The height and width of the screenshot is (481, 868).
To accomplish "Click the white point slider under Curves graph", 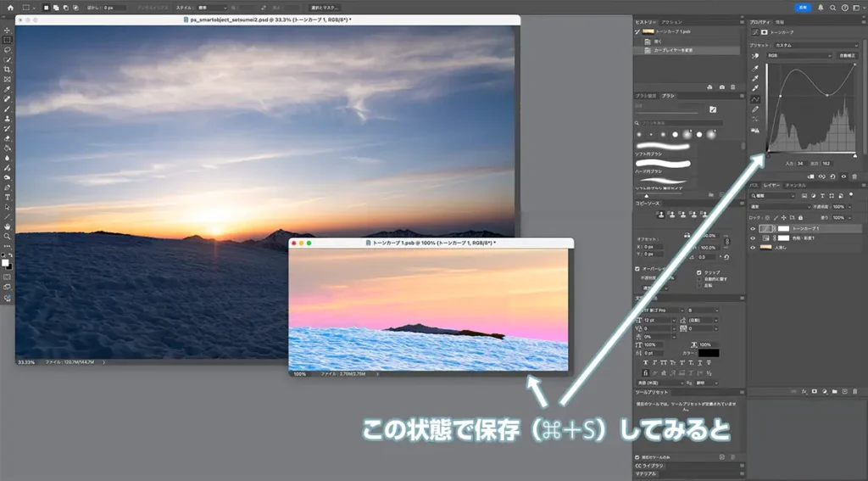I will [x=855, y=156].
